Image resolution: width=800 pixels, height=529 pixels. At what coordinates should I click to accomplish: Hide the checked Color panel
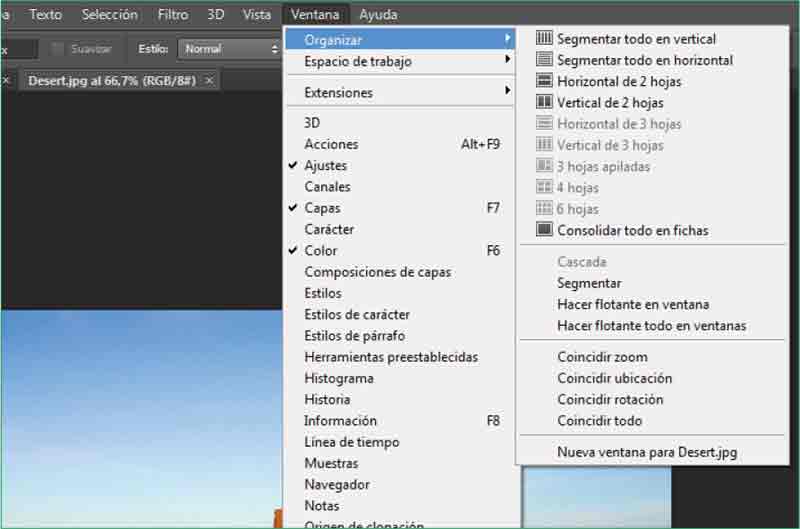click(x=321, y=251)
